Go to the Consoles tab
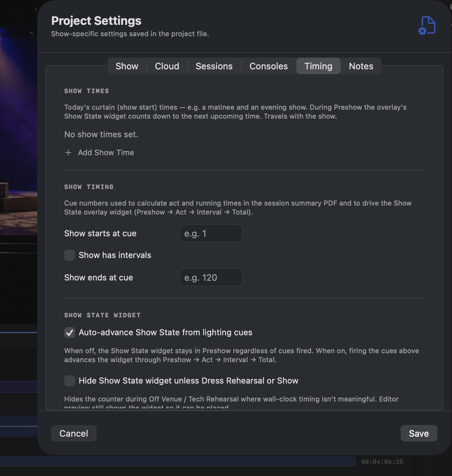The image size is (452, 476). [268, 66]
